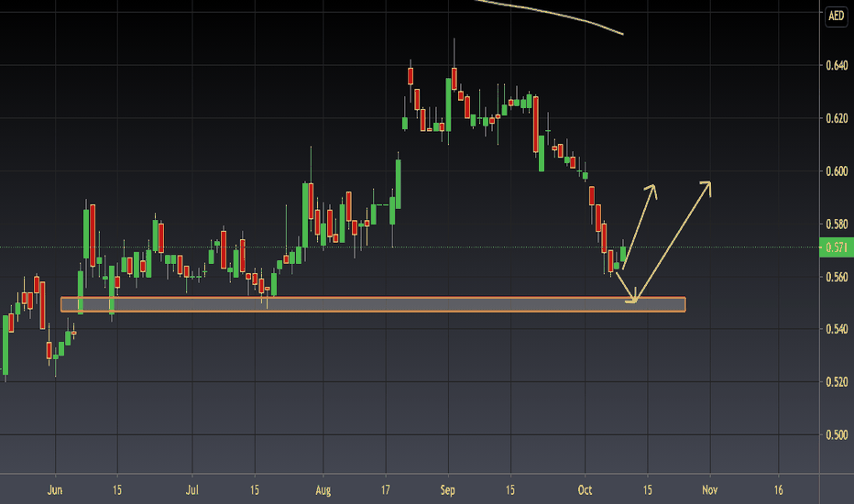Image resolution: width=854 pixels, height=504 pixels.
Task: Click the Jun label on time axis
Action: [x=55, y=490]
